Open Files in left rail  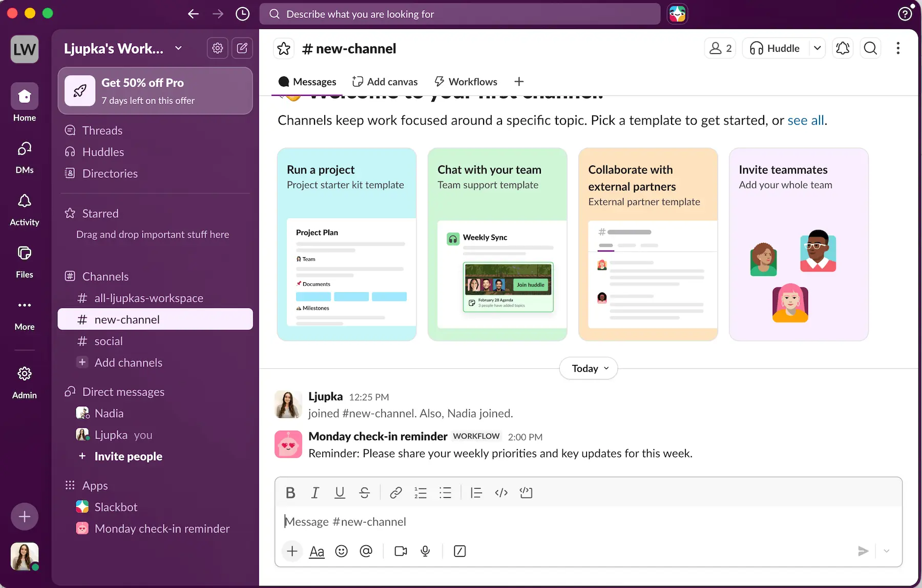click(25, 262)
